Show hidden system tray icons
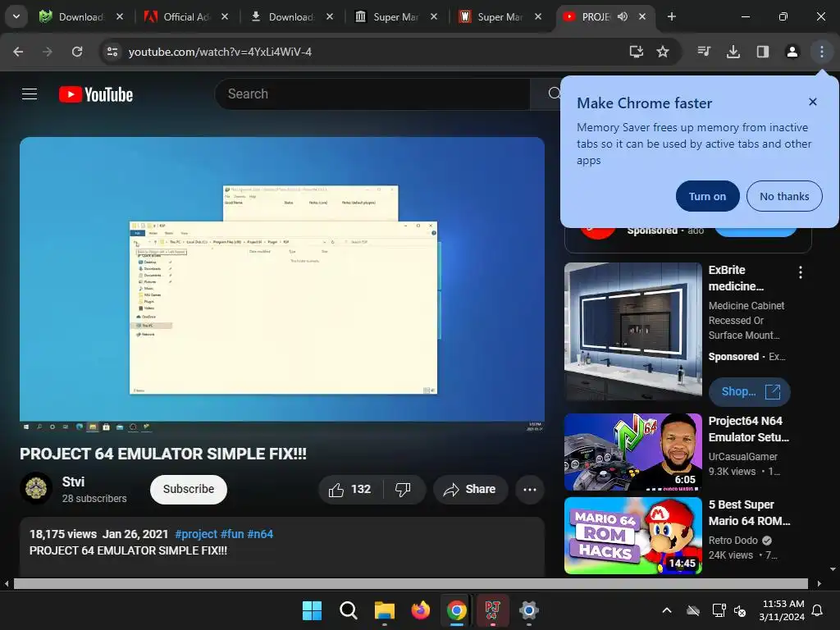Screen dimensions: 840x630 point(667,610)
